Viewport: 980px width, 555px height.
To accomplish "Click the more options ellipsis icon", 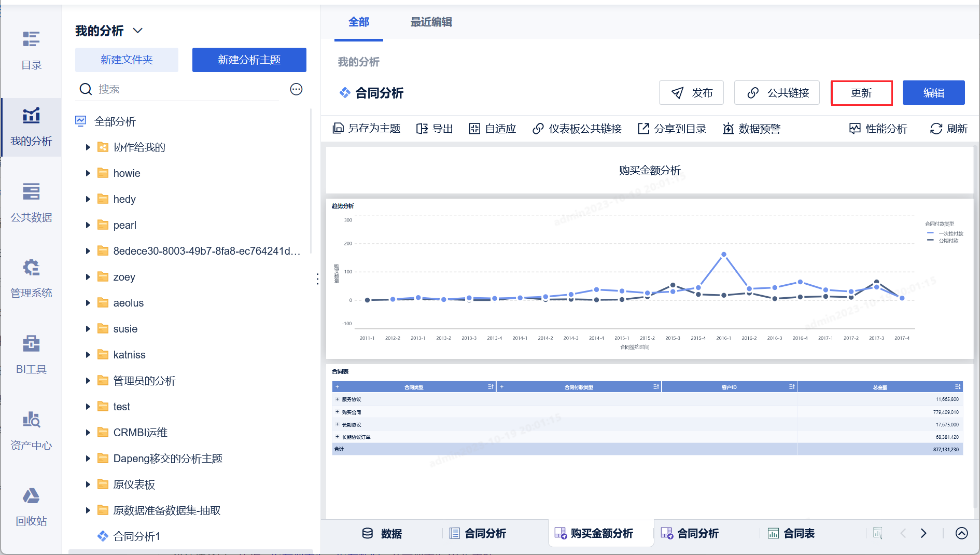I will coord(296,89).
